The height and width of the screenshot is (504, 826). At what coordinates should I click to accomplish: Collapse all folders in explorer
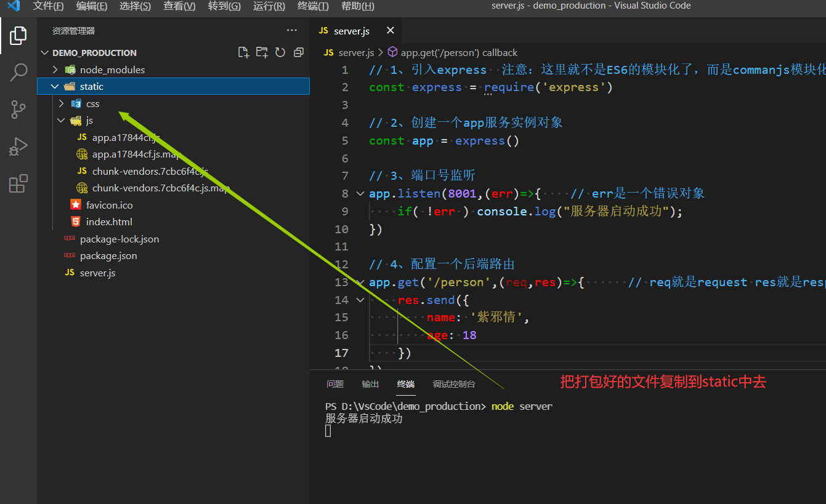pos(299,52)
